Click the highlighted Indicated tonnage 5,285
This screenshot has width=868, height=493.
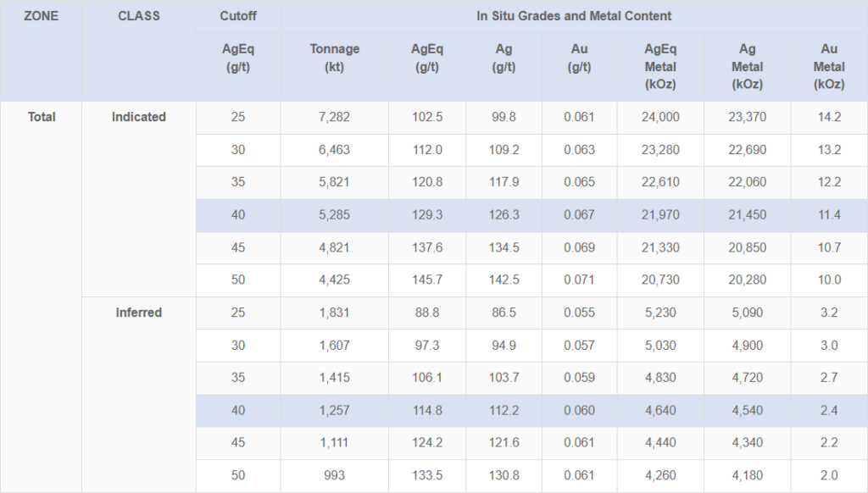(x=334, y=215)
